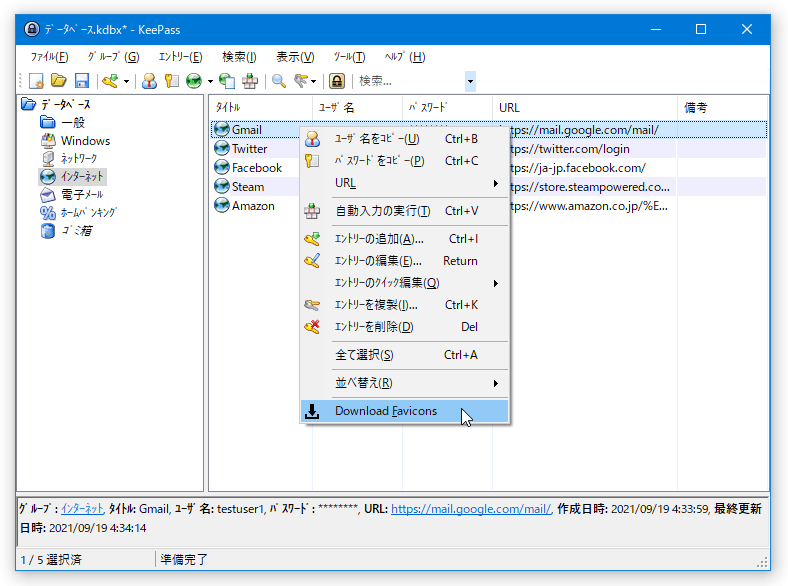The width and height of the screenshot is (788, 586).
Task: Choose 自動入力の実行(T) in context menu
Action: [405, 211]
